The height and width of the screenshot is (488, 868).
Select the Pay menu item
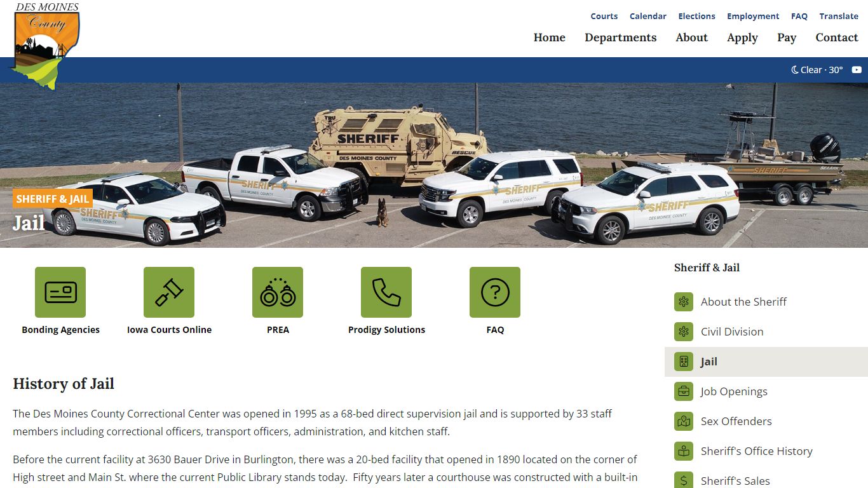pyautogui.click(x=787, y=37)
